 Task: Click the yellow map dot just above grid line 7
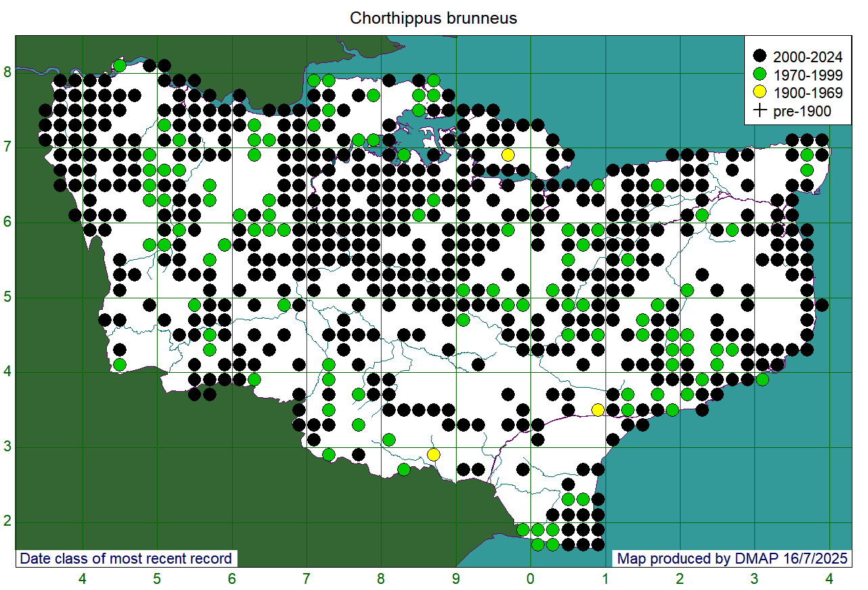click(508, 155)
